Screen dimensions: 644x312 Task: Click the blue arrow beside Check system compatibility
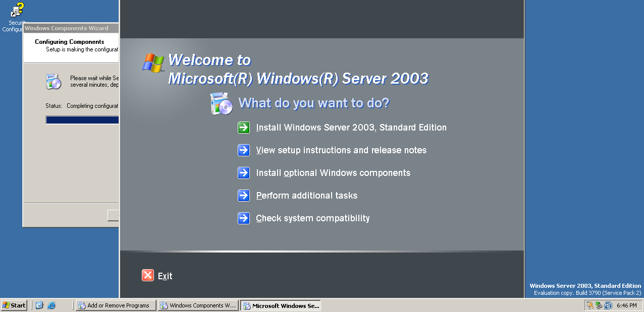point(244,218)
